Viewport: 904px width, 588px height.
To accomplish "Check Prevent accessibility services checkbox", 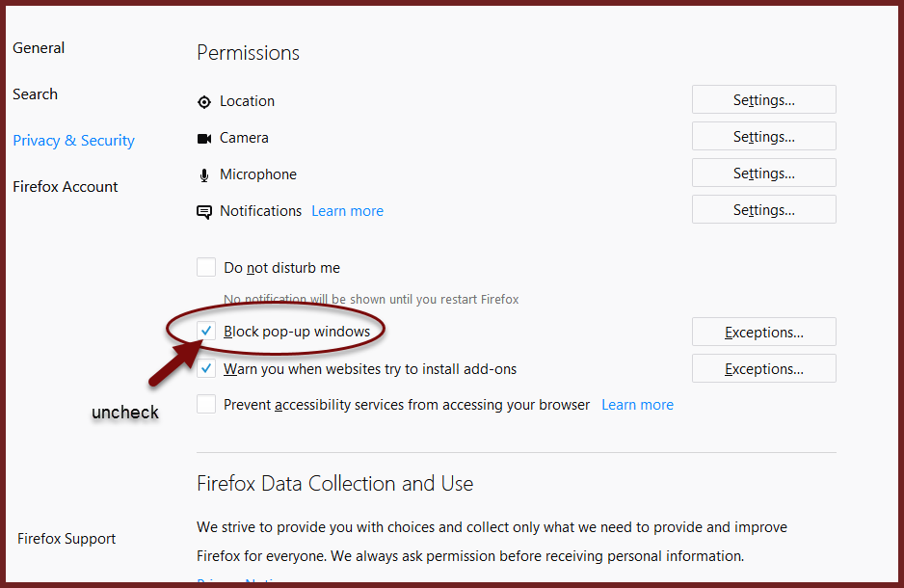I will point(206,404).
